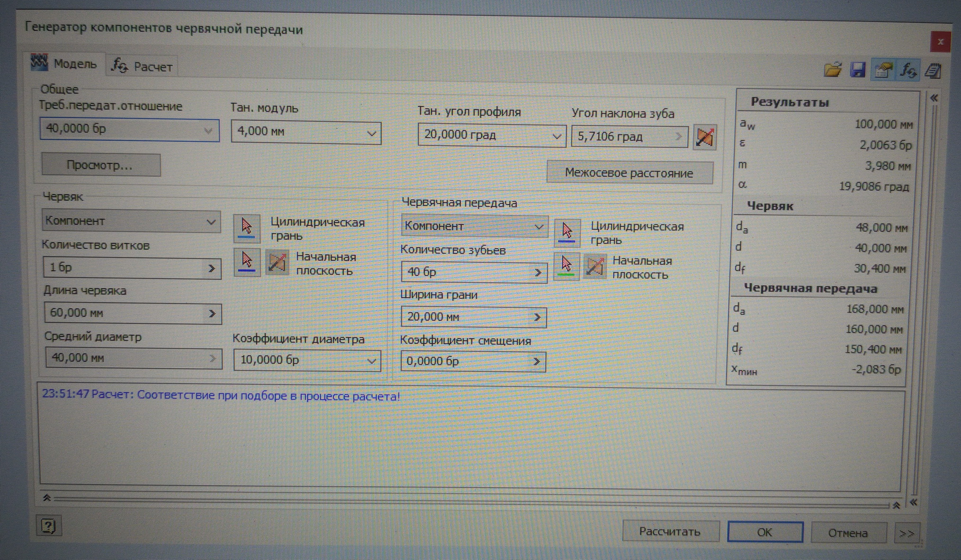Expand profile angle 20,0000 grad dropdown
Screen dimensions: 961x560
[557, 136]
